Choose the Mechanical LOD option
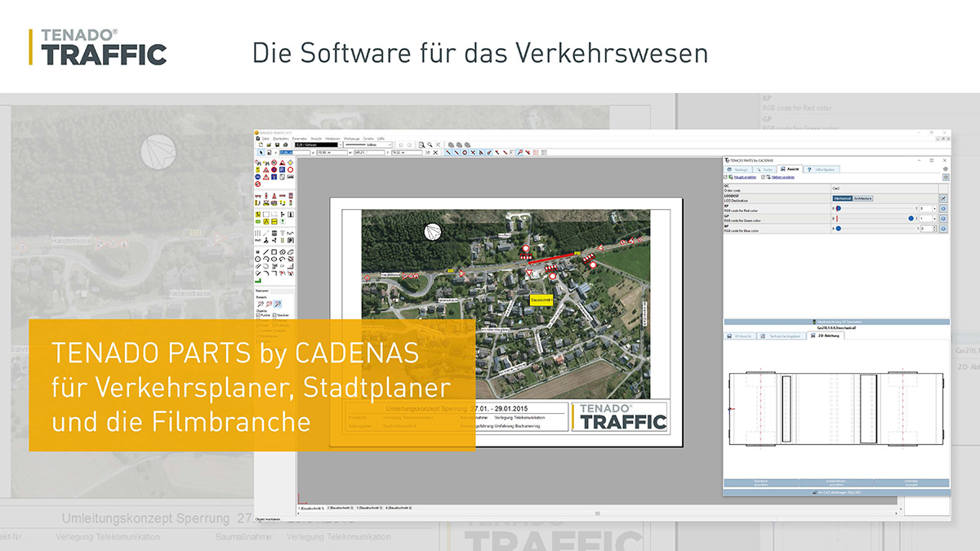The height and width of the screenshot is (551, 980). [842, 198]
